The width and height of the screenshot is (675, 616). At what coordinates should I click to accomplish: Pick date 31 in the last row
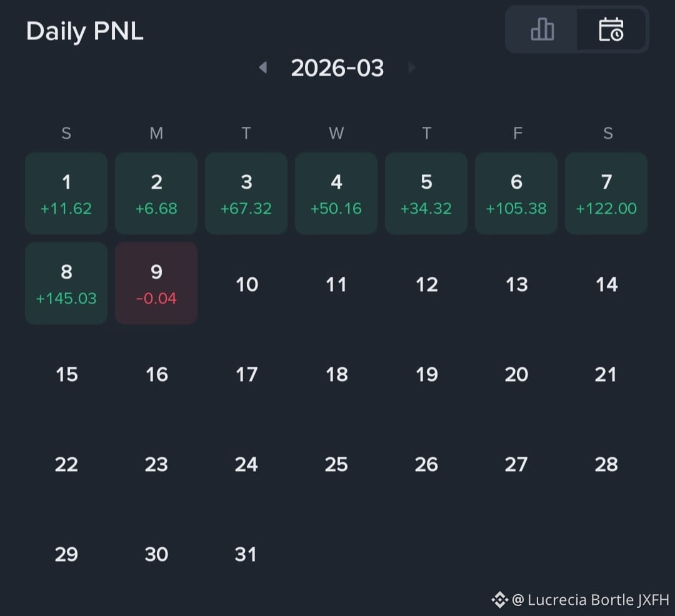[246, 554]
